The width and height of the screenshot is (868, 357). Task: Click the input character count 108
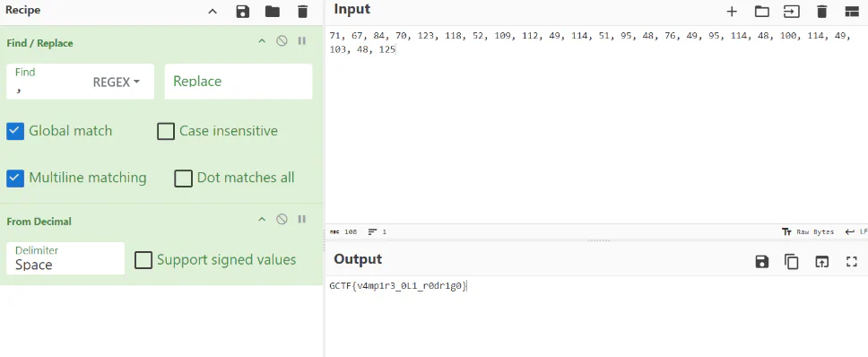coord(343,232)
